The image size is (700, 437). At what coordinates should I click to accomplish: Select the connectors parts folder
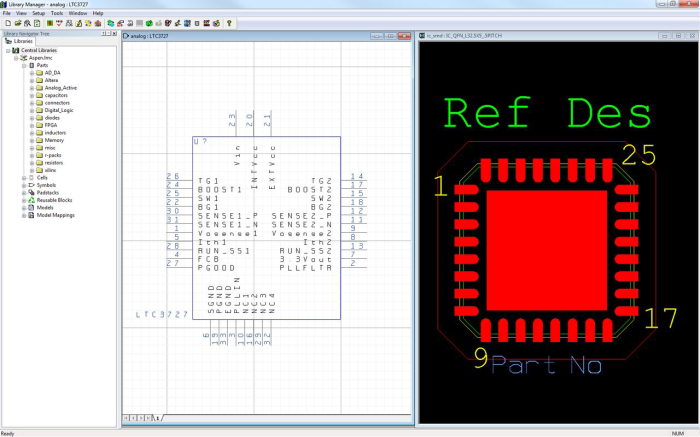(57, 103)
